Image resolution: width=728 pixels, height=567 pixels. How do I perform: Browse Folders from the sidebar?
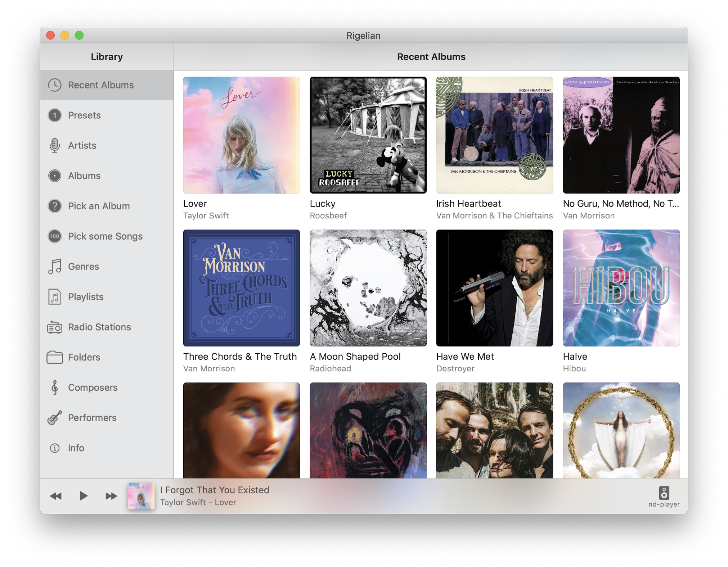107,357
